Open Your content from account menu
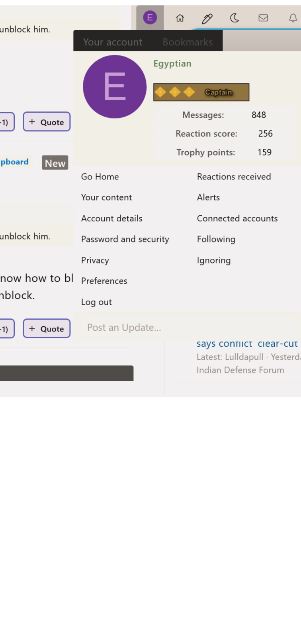This screenshot has width=301, height=644. (x=106, y=197)
